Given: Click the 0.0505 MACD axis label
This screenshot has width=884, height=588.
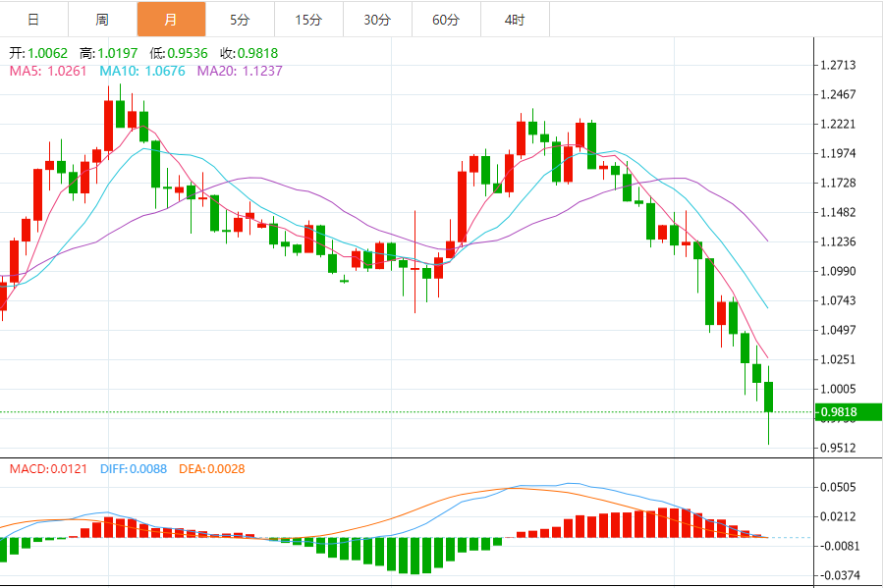Looking at the screenshot, I should (x=838, y=487).
